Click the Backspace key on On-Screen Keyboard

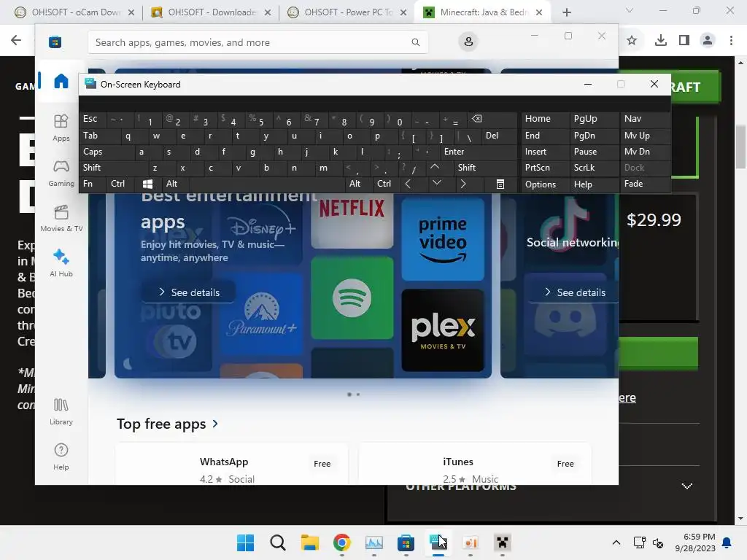(477, 119)
